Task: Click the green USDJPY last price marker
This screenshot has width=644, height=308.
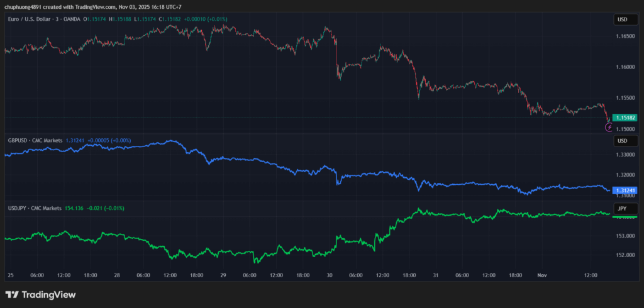Action: point(625,217)
